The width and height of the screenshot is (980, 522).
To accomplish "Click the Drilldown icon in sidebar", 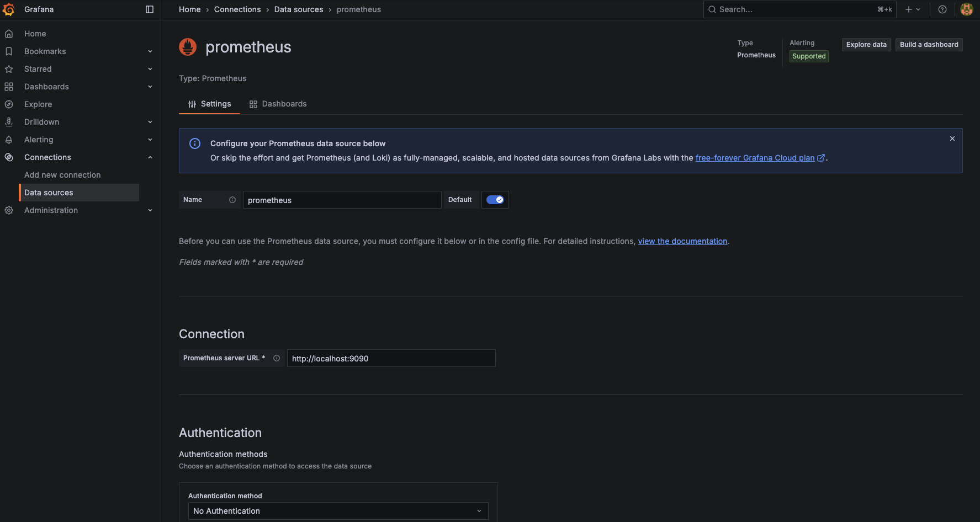I will (9, 122).
